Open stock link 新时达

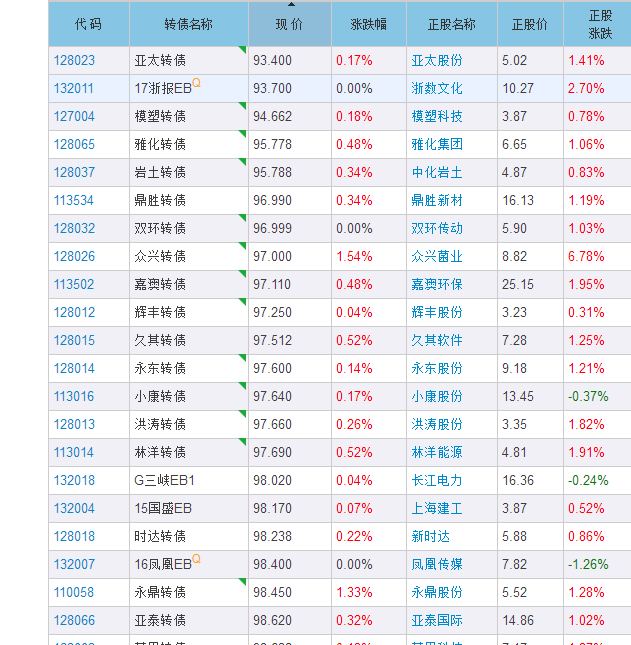point(431,536)
